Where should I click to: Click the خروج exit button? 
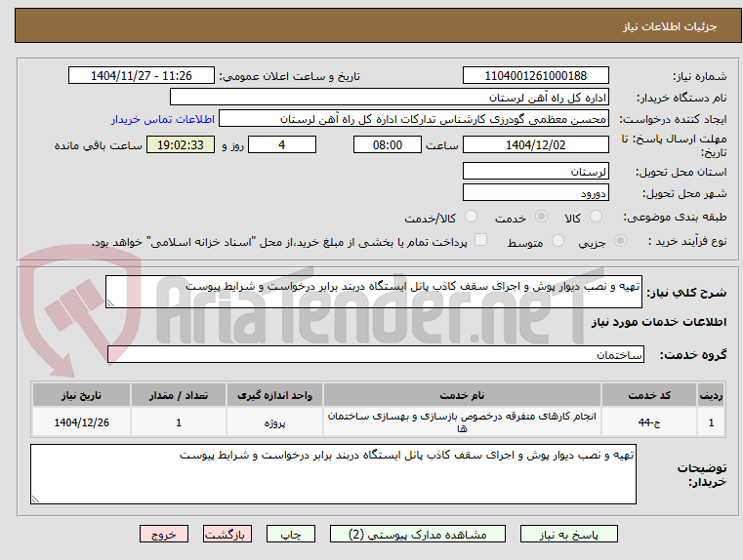click(164, 534)
